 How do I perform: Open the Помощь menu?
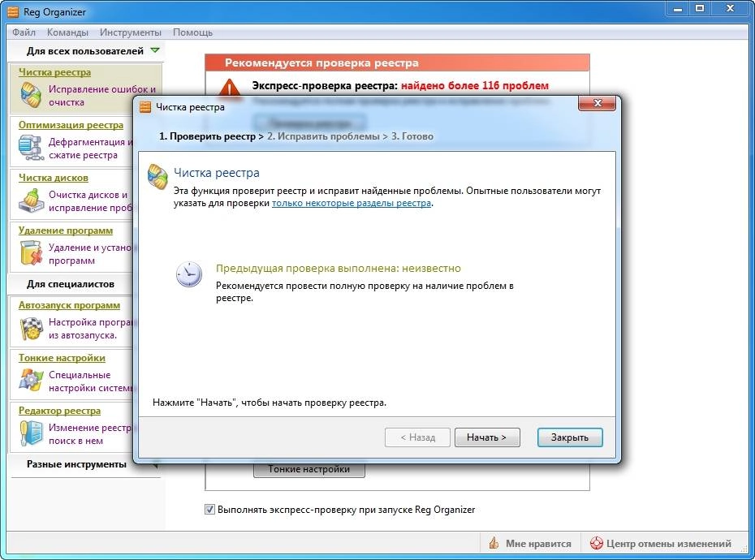point(192,32)
